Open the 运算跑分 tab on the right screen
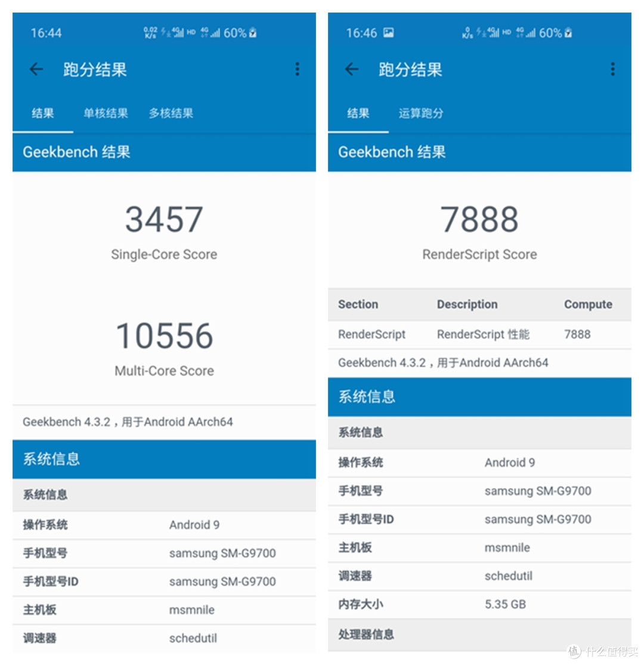This screenshot has width=644, height=665. click(x=422, y=113)
